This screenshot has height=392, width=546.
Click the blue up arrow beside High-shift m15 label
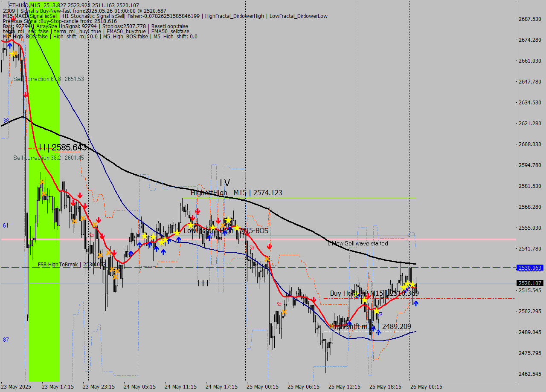(378, 333)
